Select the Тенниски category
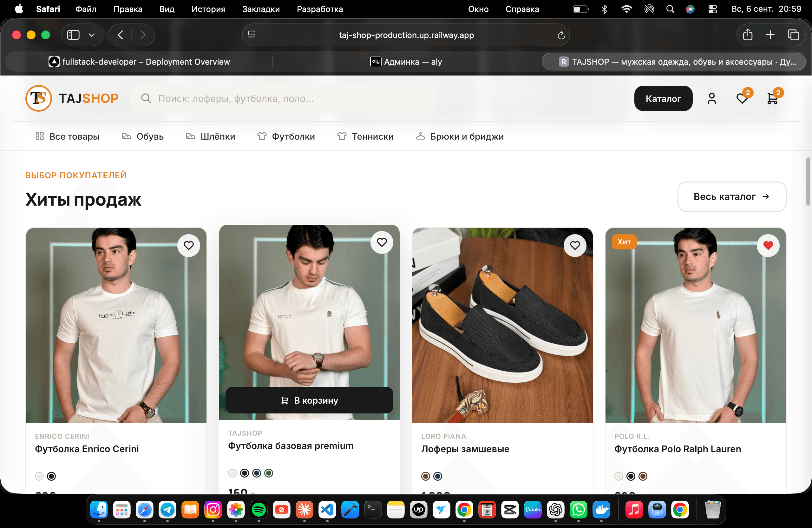The height and width of the screenshot is (528, 812). 365,136
